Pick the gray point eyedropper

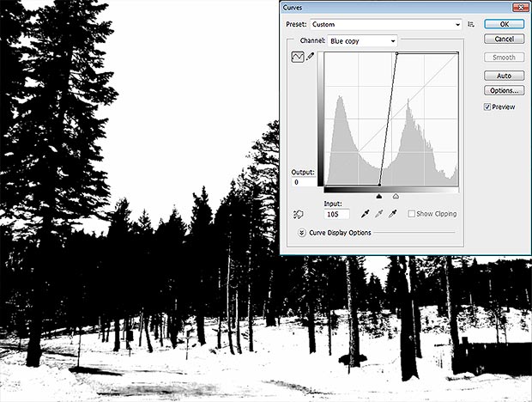point(379,214)
